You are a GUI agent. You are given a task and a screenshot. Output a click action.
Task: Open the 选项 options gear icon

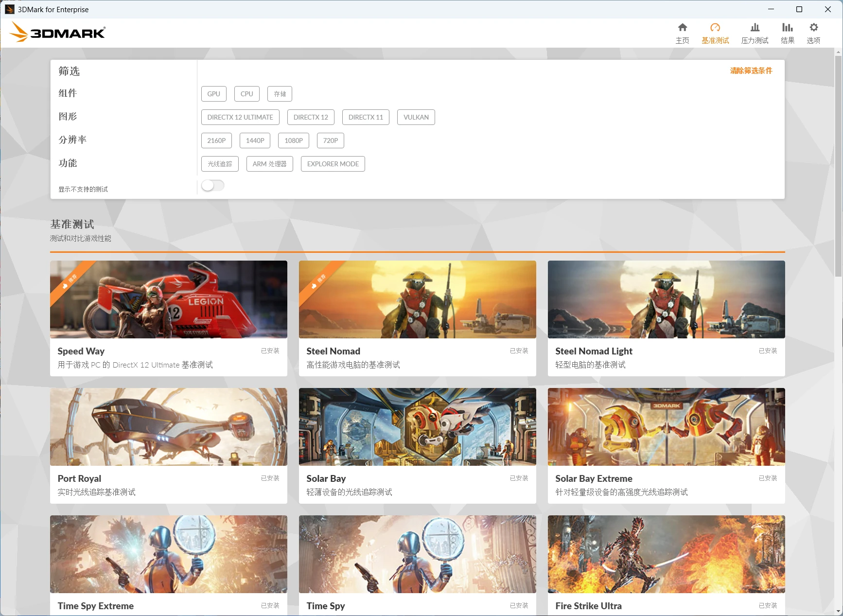pos(813,28)
